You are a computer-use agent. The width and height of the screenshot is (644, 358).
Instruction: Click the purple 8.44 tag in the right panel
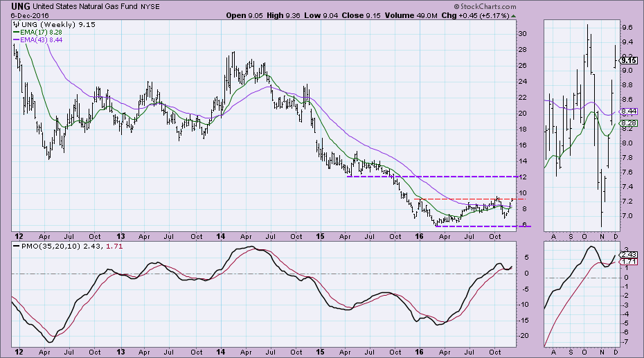(629, 111)
